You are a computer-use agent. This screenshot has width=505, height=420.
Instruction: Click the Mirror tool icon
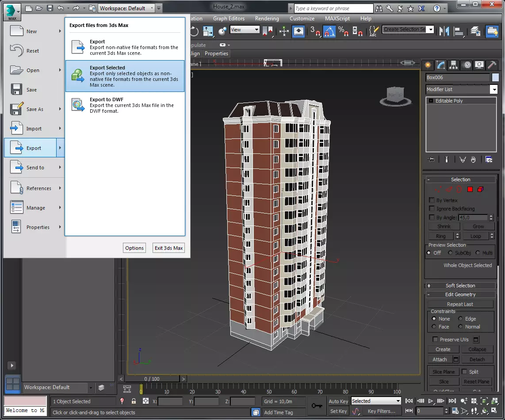pos(444,31)
